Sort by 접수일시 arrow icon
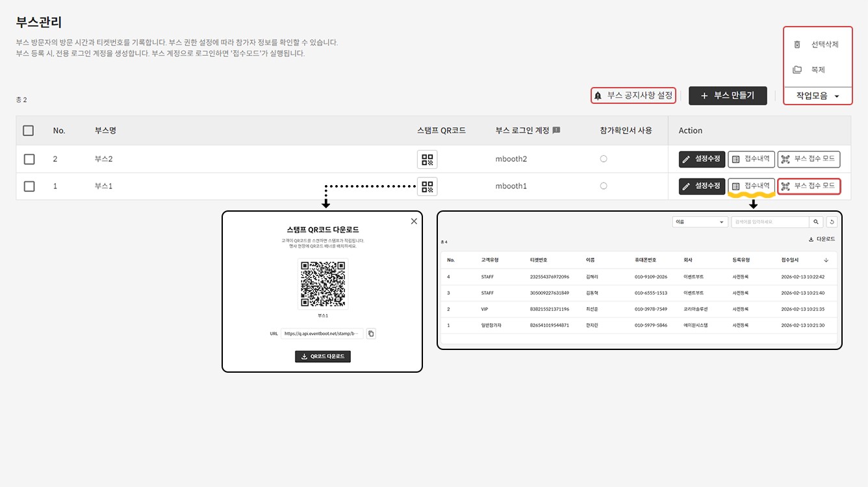The width and height of the screenshot is (868, 487). coord(826,260)
